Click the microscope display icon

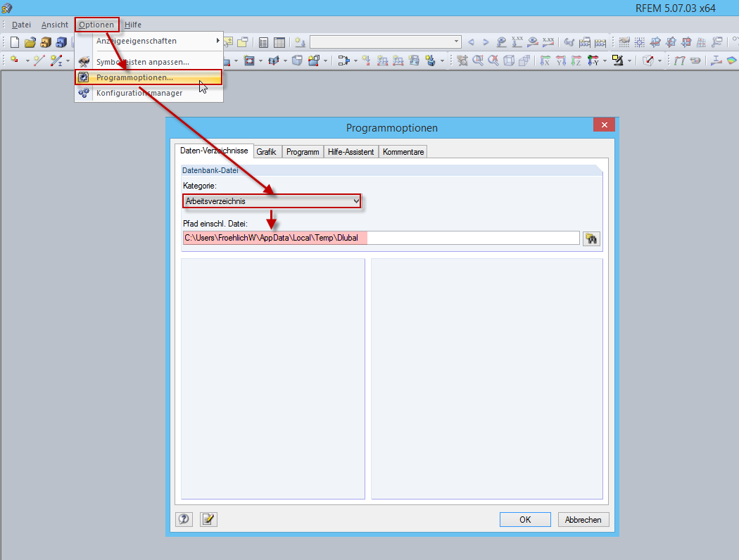(617, 61)
